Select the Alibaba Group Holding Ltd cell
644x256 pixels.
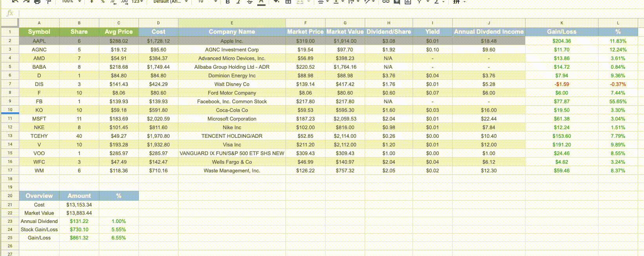click(x=232, y=67)
